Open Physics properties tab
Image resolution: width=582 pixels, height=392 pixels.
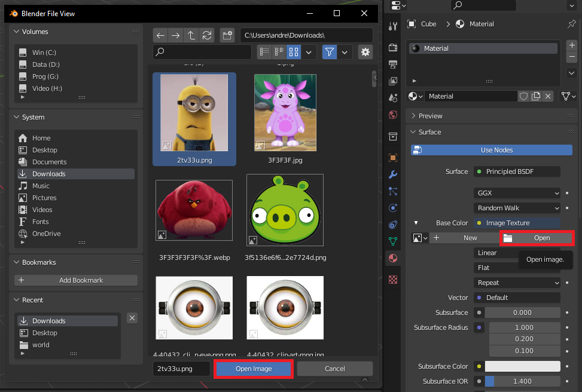tap(393, 208)
